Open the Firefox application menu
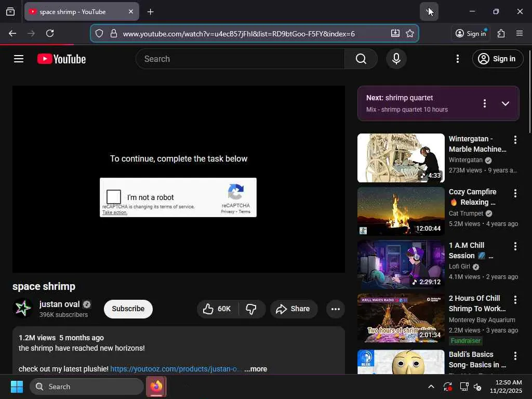This screenshot has height=399, width=532. (x=520, y=33)
